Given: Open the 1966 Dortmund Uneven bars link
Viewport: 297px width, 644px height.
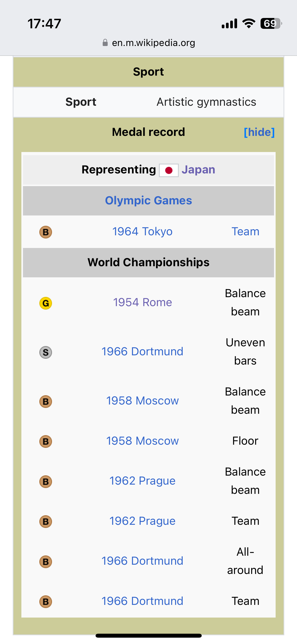Looking at the screenshot, I should click(143, 352).
